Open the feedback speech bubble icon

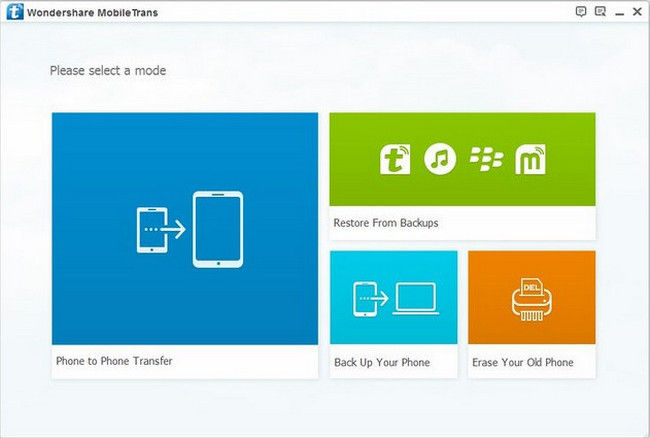[x=581, y=12]
